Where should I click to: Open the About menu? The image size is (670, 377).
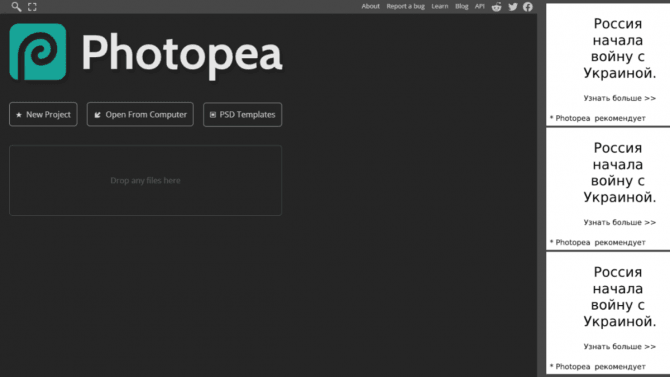pyautogui.click(x=370, y=6)
